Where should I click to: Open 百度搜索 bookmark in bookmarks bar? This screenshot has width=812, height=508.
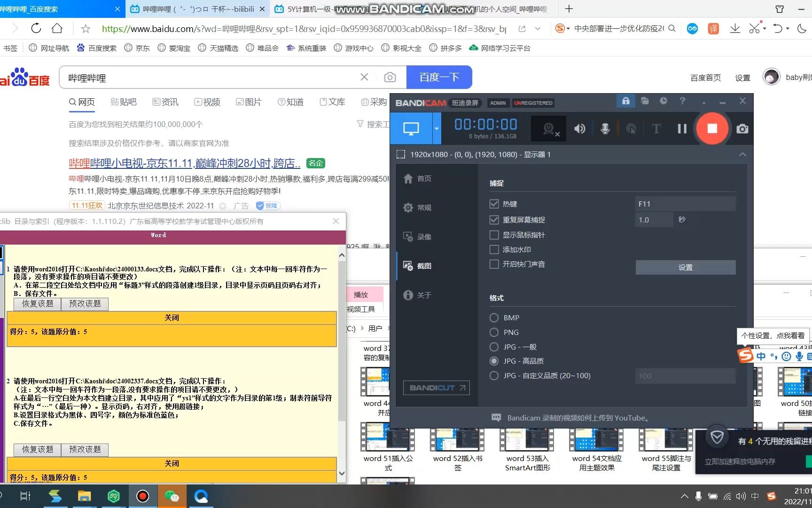point(96,48)
